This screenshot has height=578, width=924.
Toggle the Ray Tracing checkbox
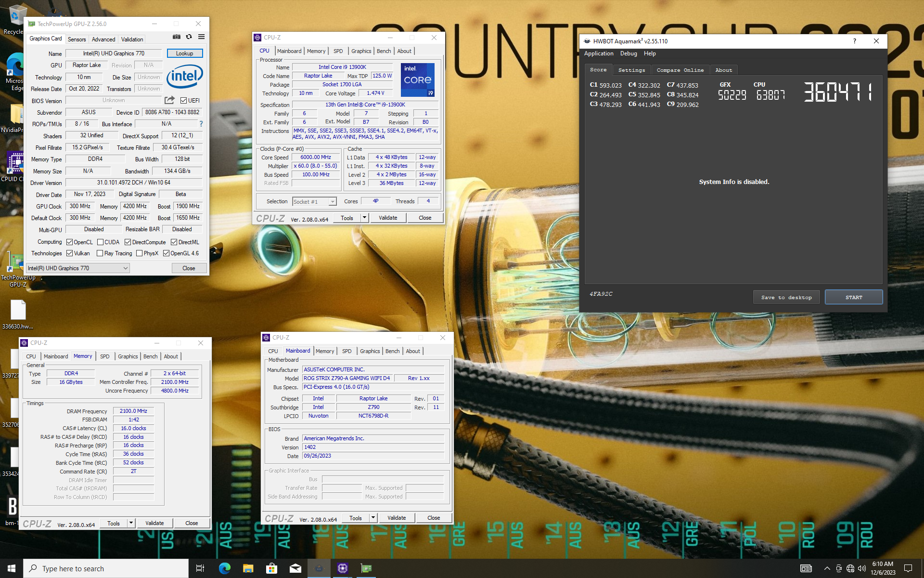pos(100,253)
